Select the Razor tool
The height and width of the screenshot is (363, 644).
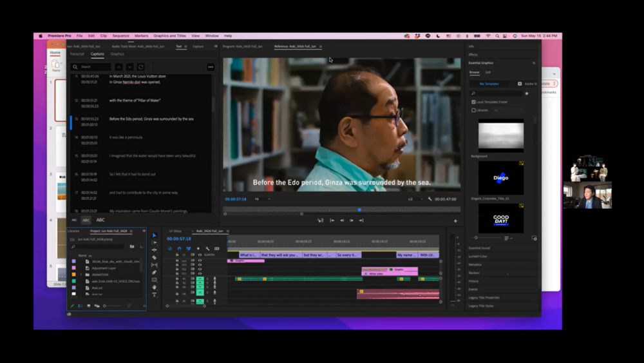pyautogui.click(x=154, y=257)
